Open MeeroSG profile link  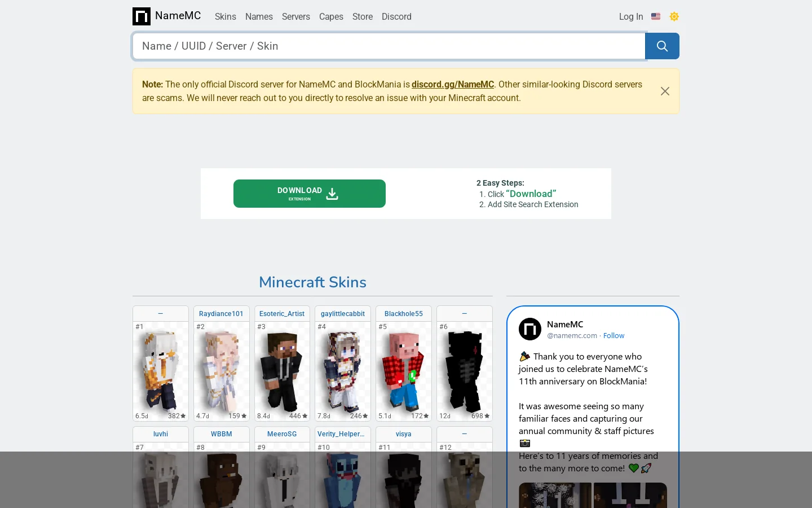click(x=282, y=434)
